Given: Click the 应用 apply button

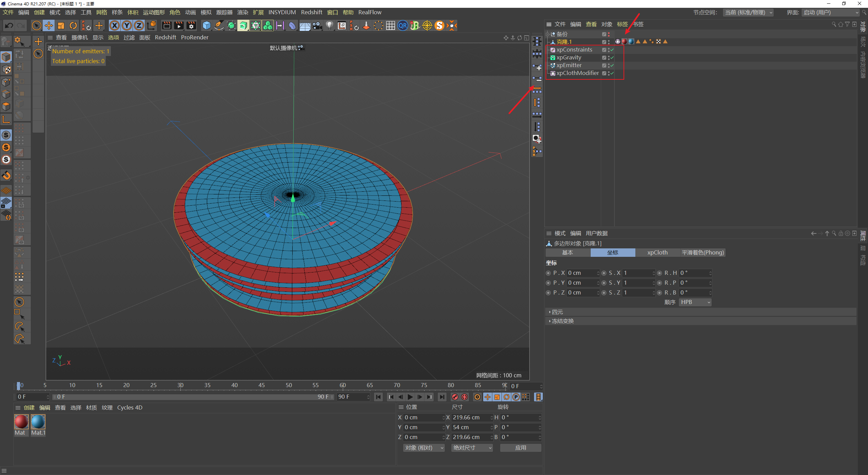Looking at the screenshot, I should (x=520, y=448).
